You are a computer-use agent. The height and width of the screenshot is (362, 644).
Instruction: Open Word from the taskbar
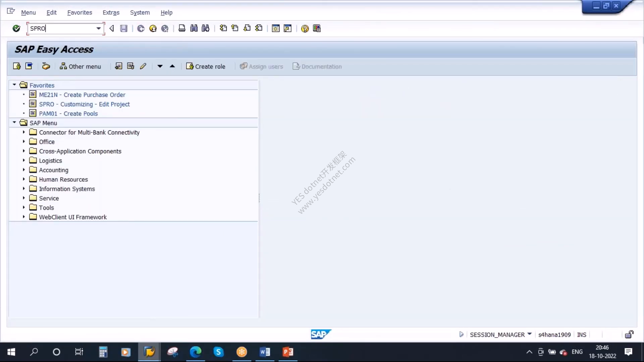(265, 352)
